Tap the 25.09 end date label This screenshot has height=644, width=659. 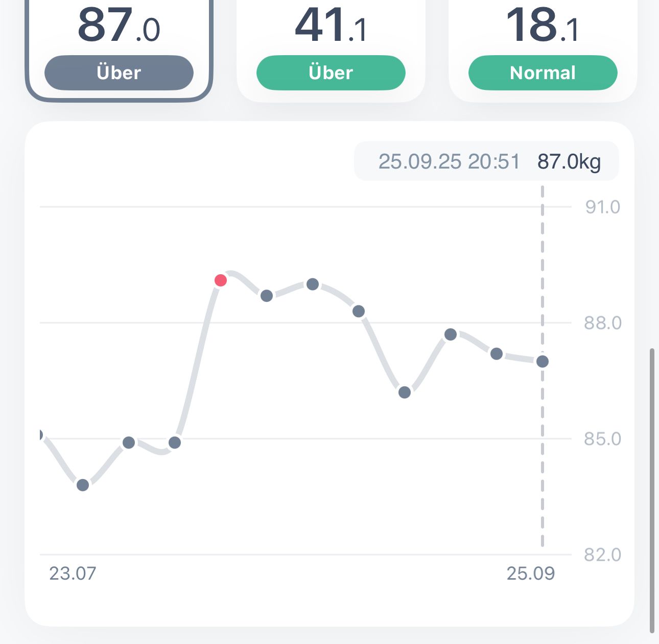[x=530, y=574]
